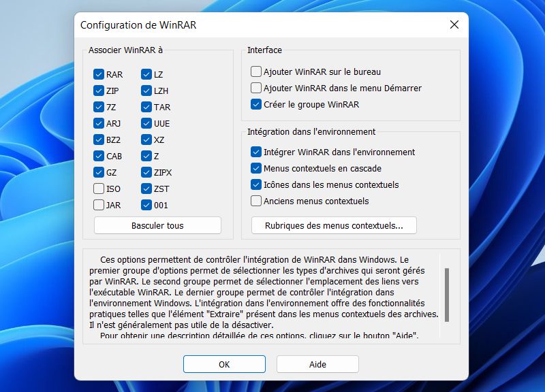Disable 'Intégrer WinRAR dans l'environnement'

(x=255, y=152)
